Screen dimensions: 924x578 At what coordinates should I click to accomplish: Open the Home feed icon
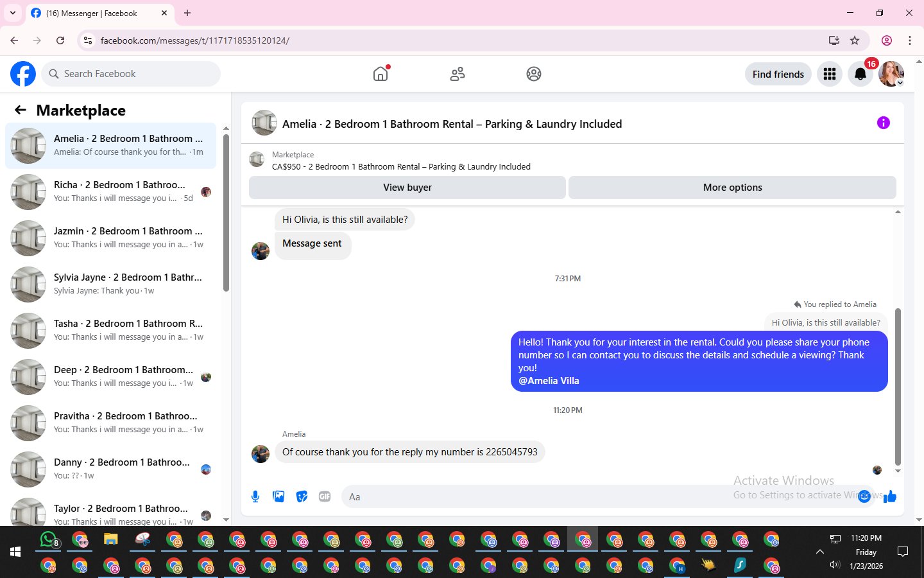[x=381, y=74]
